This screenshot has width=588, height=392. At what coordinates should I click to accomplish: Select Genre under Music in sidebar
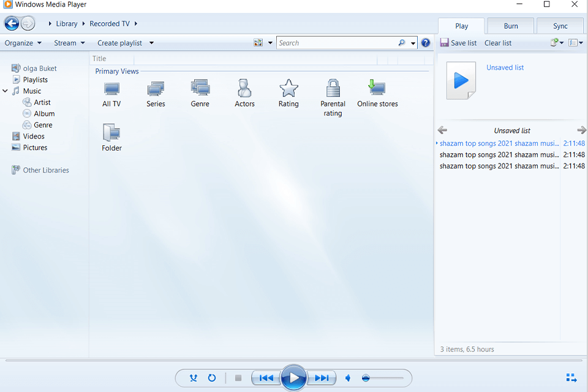[x=37, y=125]
